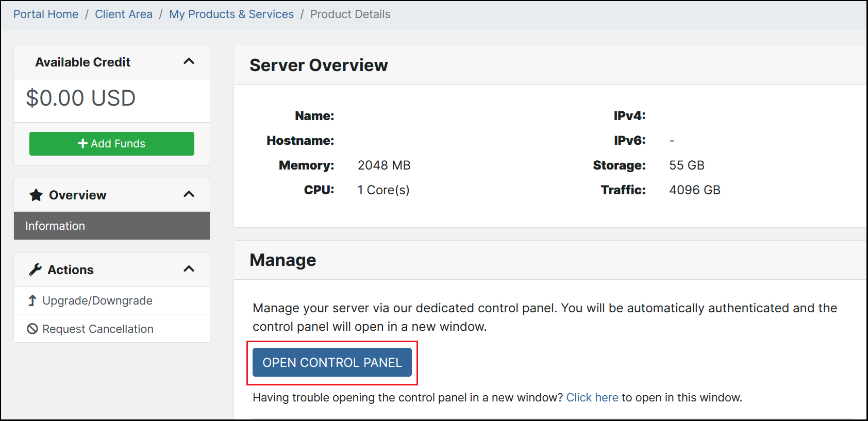868x421 pixels.
Task: Choose Upgrade/Downgrade from the Actions list
Action: coord(97,300)
